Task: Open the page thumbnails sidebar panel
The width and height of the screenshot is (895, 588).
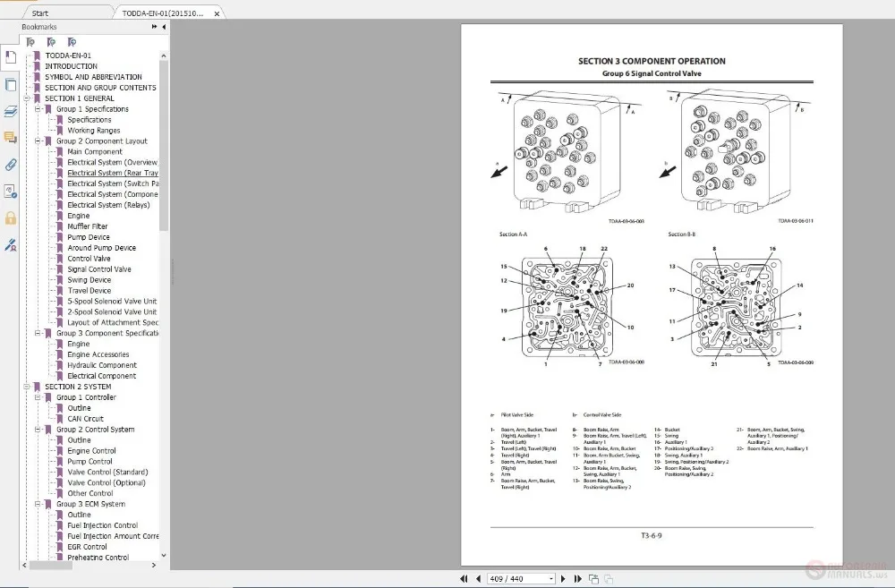Action: [10, 85]
